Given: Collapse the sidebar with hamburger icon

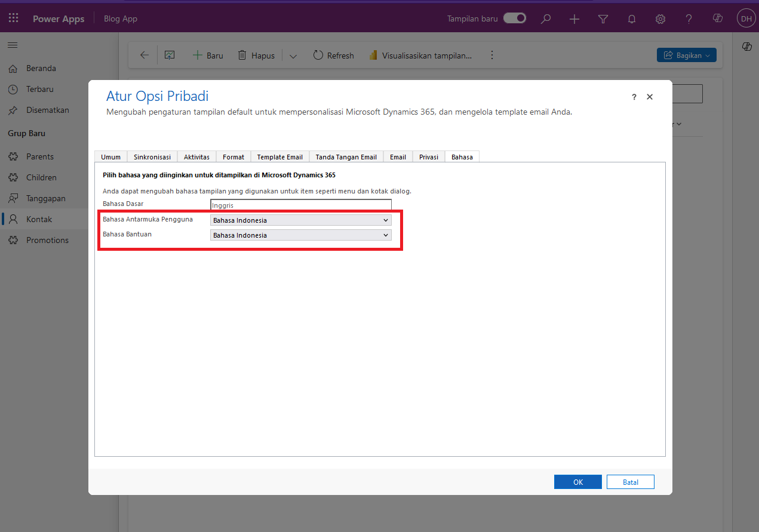Looking at the screenshot, I should click(13, 45).
